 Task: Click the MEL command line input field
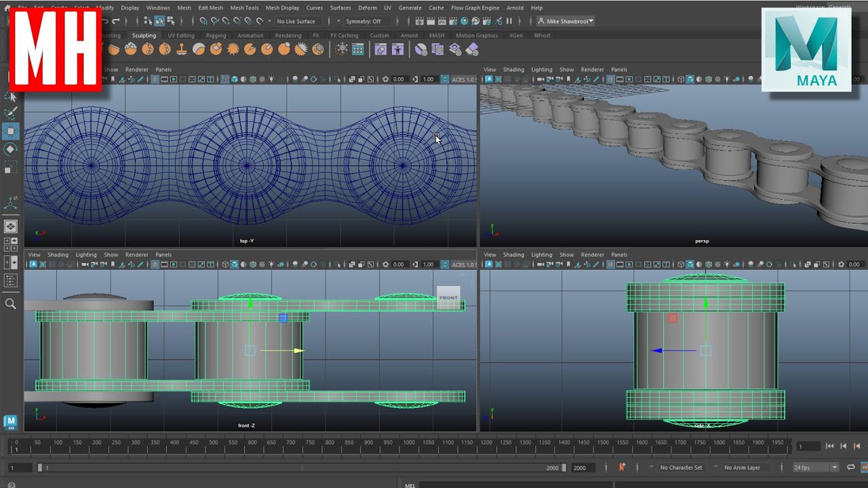click(515, 485)
